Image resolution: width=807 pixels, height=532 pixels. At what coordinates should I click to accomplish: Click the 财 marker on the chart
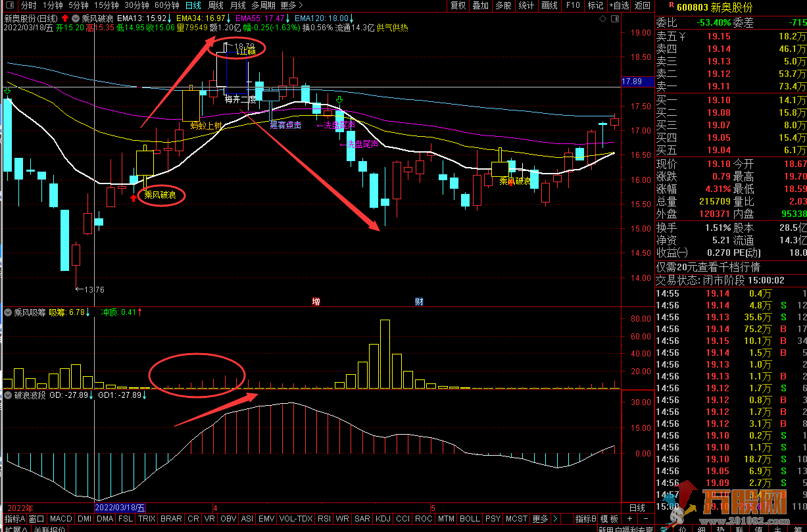tap(418, 302)
